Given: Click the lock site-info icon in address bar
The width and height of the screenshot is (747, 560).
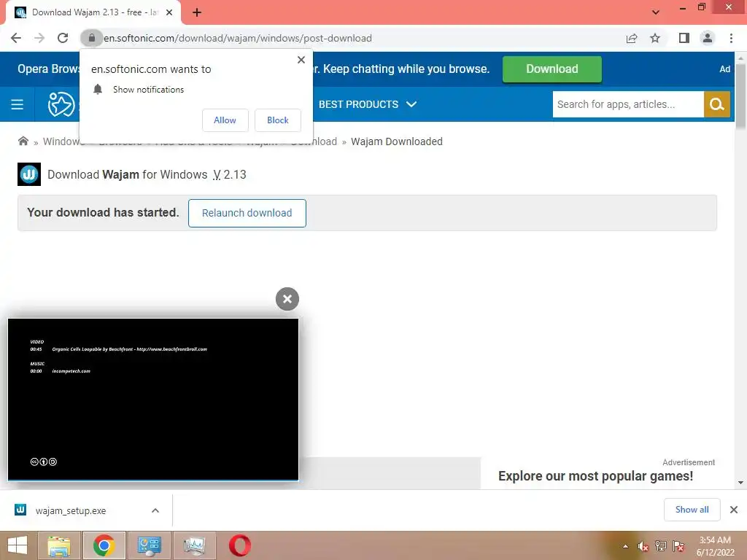Looking at the screenshot, I should pyautogui.click(x=91, y=38).
